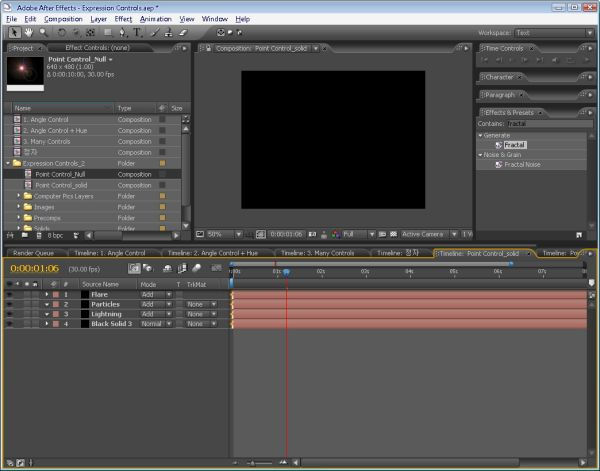The width and height of the screenshot is (600, 471).
Task: Expand the Black Solid 3 layer properties
Action: click(x=47, y=324)
